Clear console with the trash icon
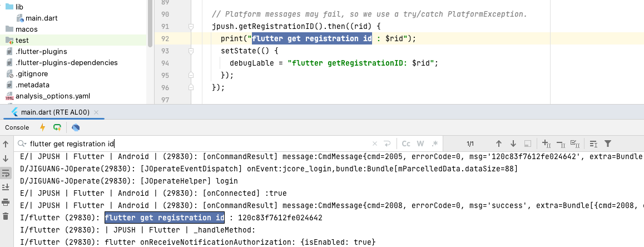The image size is (644, 247). pos(6,216)
